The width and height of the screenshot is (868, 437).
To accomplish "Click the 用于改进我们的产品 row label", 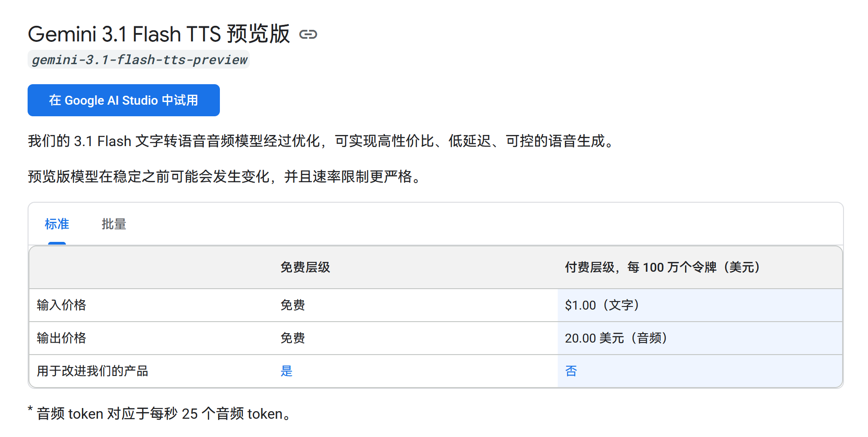I will pos(92,371).
